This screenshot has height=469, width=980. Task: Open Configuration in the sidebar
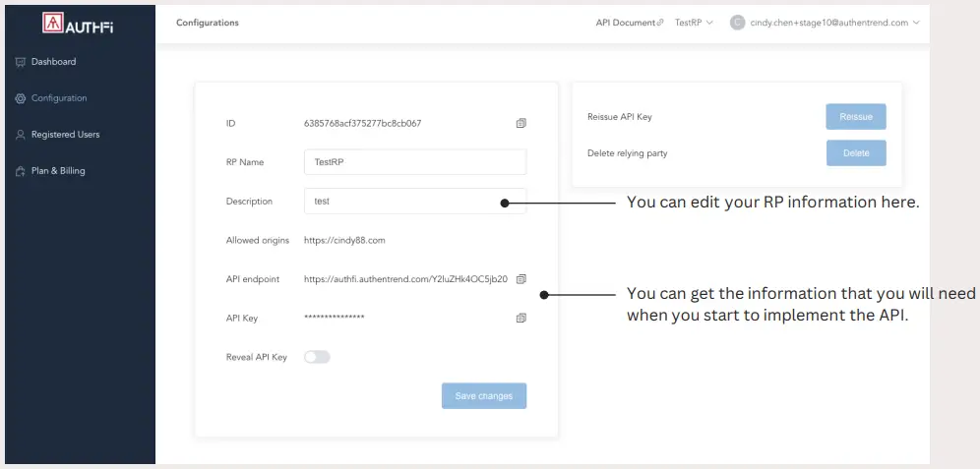(x=59, y=98)
